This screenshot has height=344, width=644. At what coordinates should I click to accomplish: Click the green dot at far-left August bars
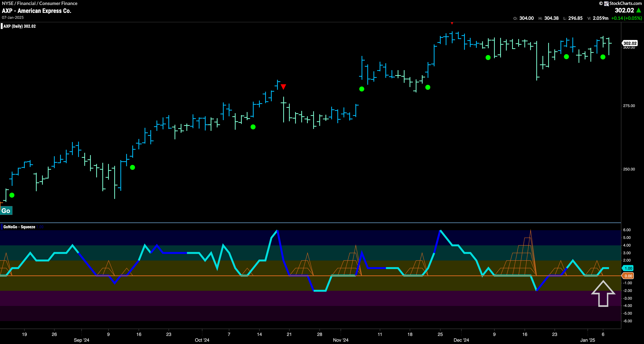[12, 195]
